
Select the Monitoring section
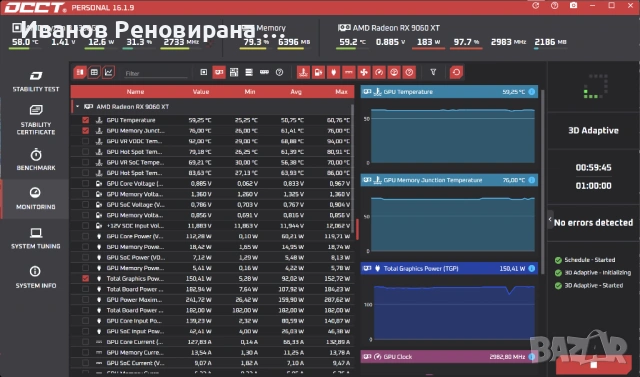[36, 199]
